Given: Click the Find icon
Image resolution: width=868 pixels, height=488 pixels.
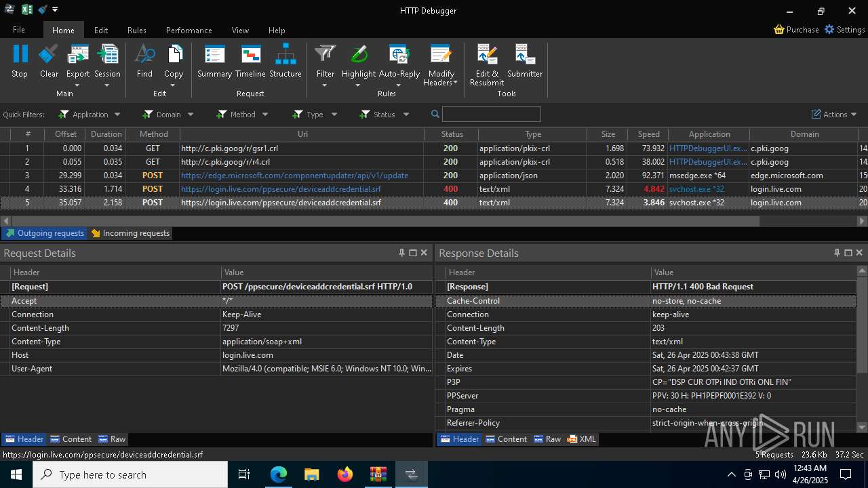Looking at the screenshot, I should [144, 54].
